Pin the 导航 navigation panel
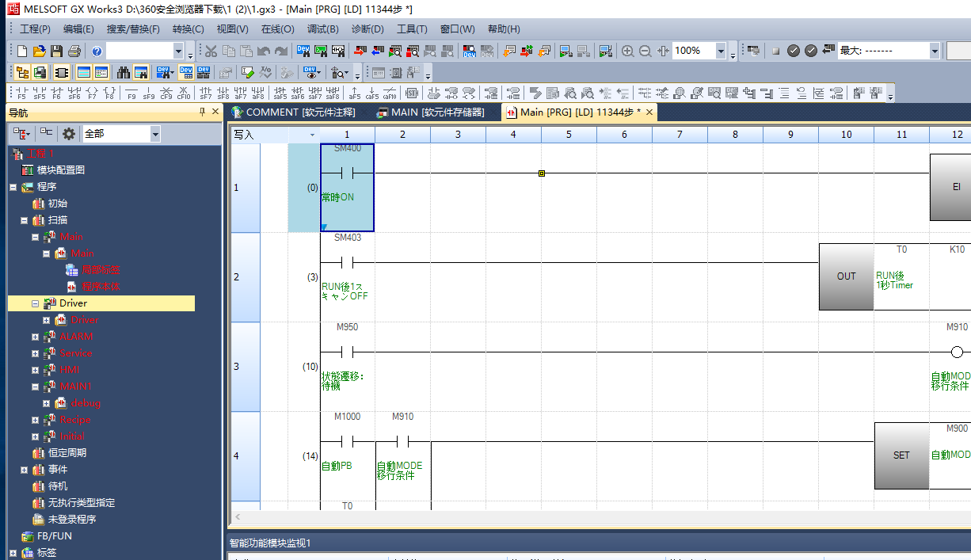The image size is (971, 560). 202,112
